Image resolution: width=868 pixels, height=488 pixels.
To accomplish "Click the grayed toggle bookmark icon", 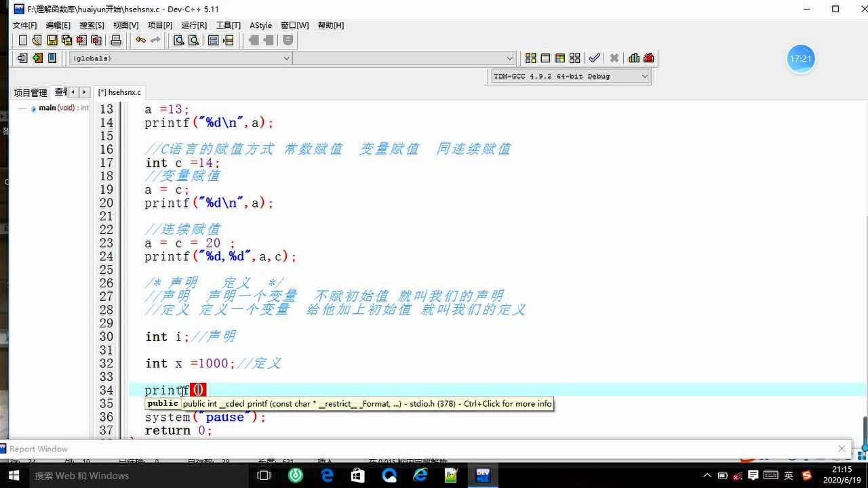I will tap(254, 41).
